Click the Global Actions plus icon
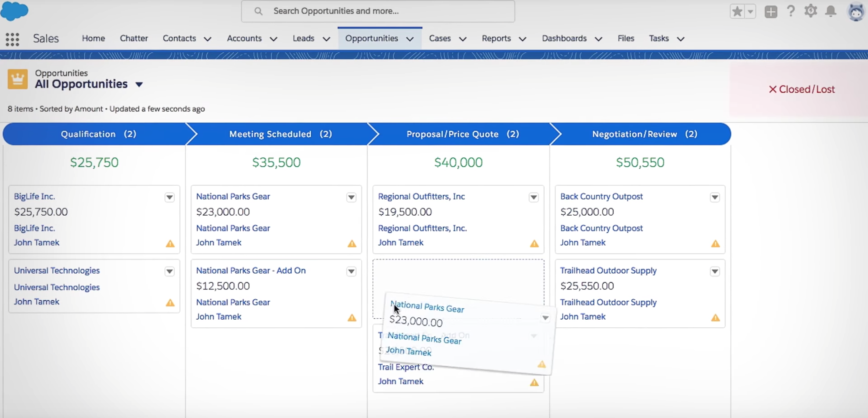The image size is (868, 418). pyautogui.click(x=771, y=11)
